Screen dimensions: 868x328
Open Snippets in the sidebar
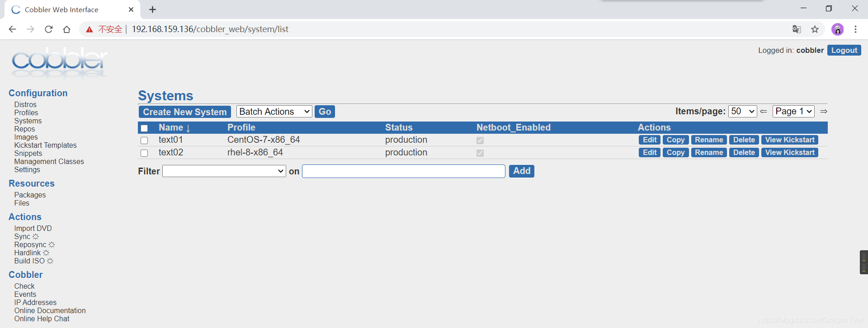[x=28, y=153]
